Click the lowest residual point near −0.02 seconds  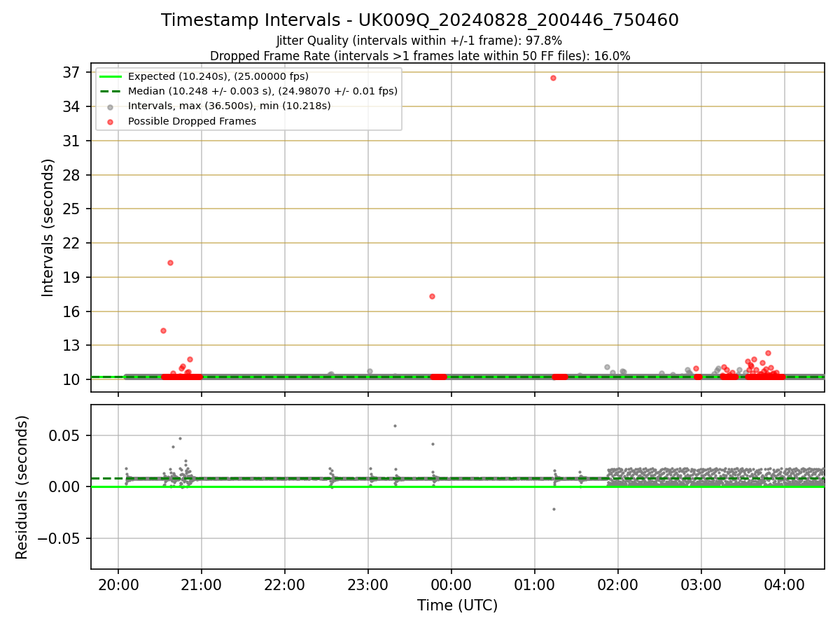click(x=554, y=509)
